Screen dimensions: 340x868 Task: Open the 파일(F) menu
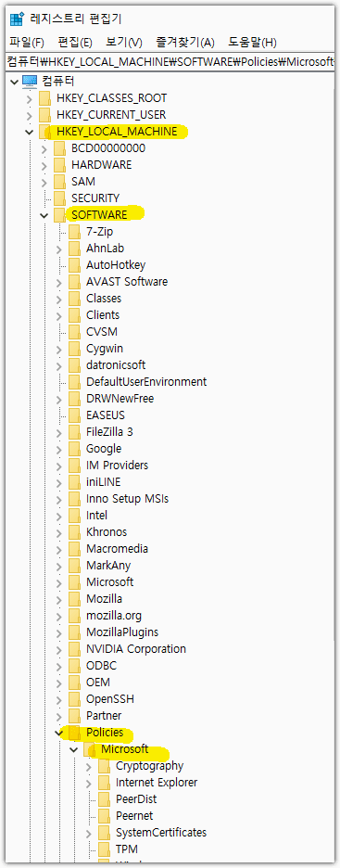coord(27,42)
